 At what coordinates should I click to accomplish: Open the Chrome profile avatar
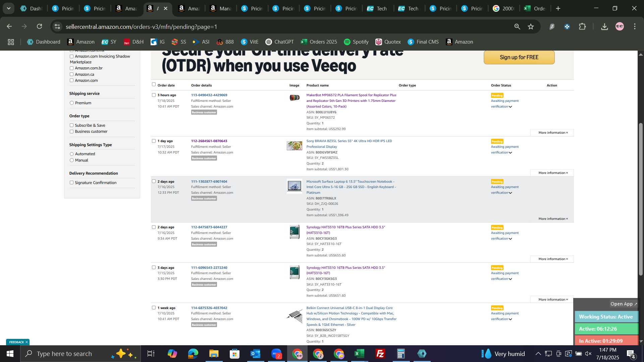(x=620, y=26)
